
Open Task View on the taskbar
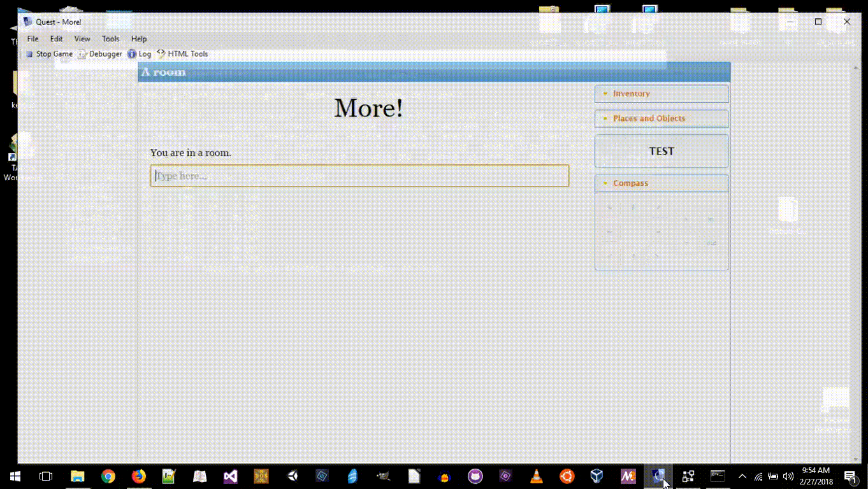click(x=46, y=476)
